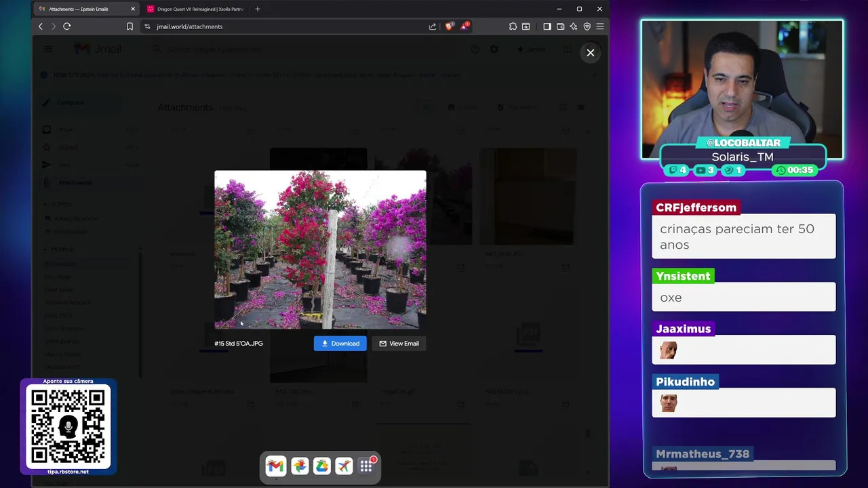This screenshot has height=488, width=868.
Task: Open the Drive app in the dock
Action: 321,466
